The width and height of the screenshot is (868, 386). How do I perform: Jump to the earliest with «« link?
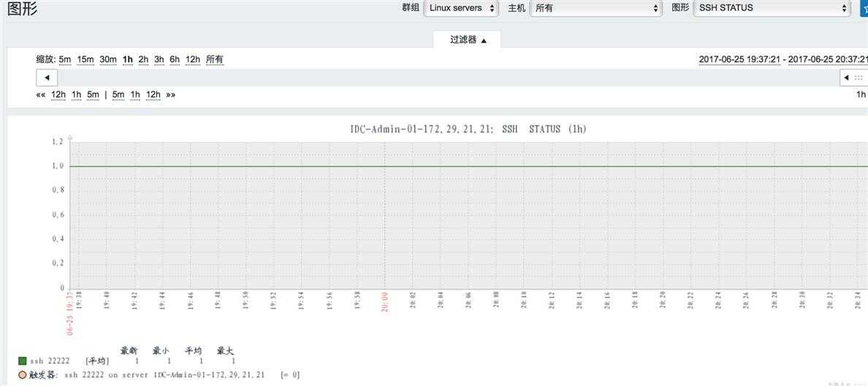40,95
